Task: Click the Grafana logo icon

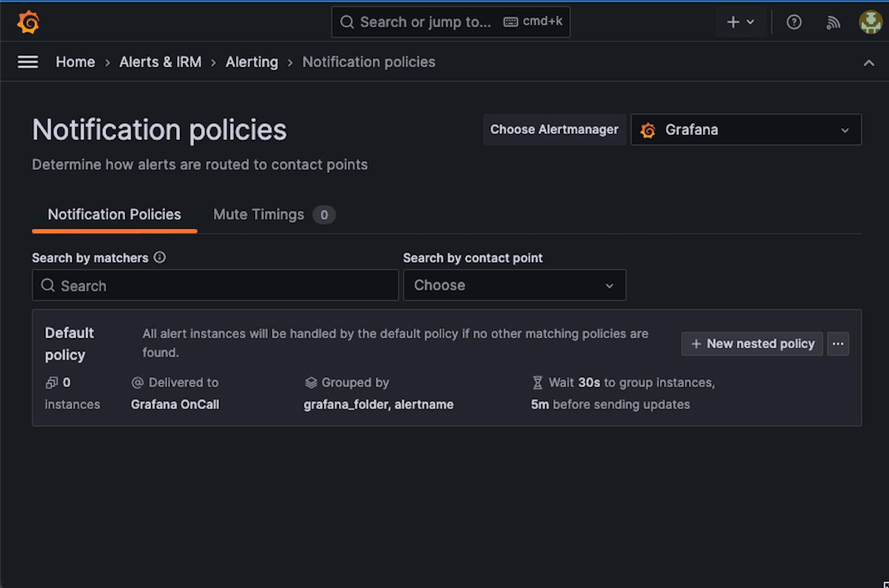Action: (x=28, y=22)
